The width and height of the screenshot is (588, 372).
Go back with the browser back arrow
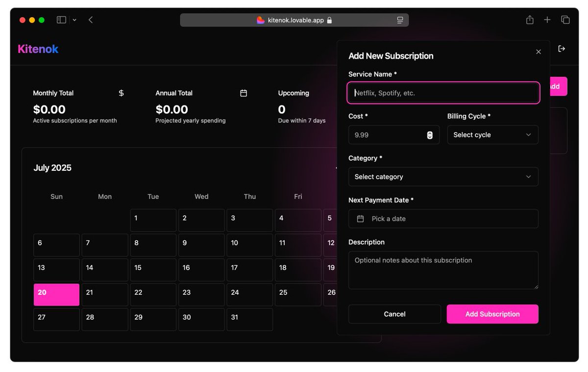coord(91,20)
